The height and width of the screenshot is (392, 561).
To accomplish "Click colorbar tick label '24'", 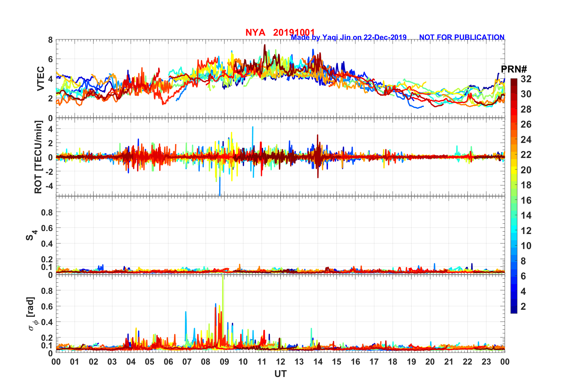I will pos(526,140).
